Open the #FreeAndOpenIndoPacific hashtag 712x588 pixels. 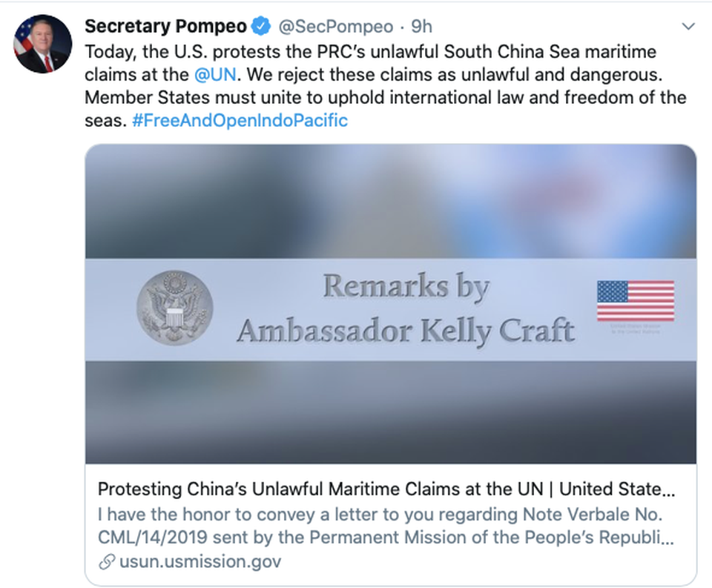[x=240, y=120]
